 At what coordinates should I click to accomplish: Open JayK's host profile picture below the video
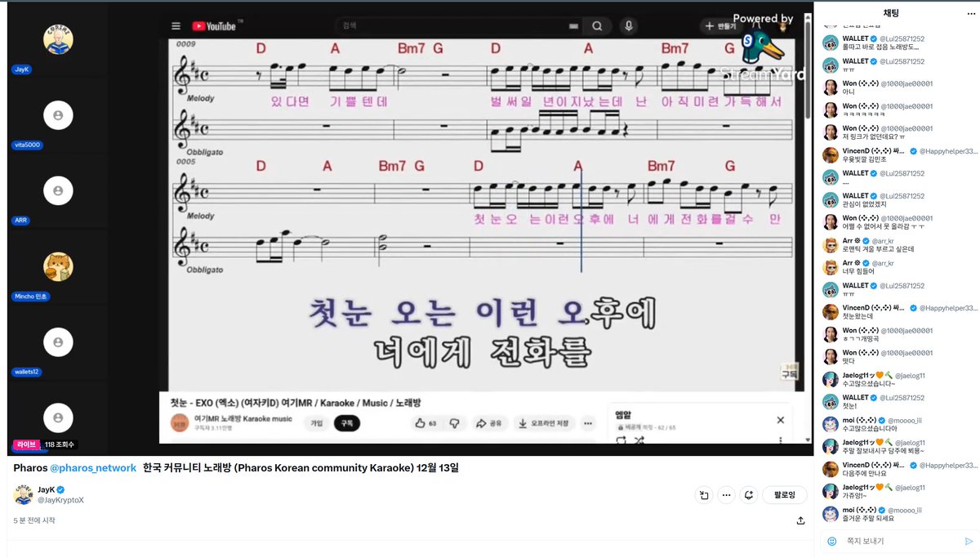(23, 495)
